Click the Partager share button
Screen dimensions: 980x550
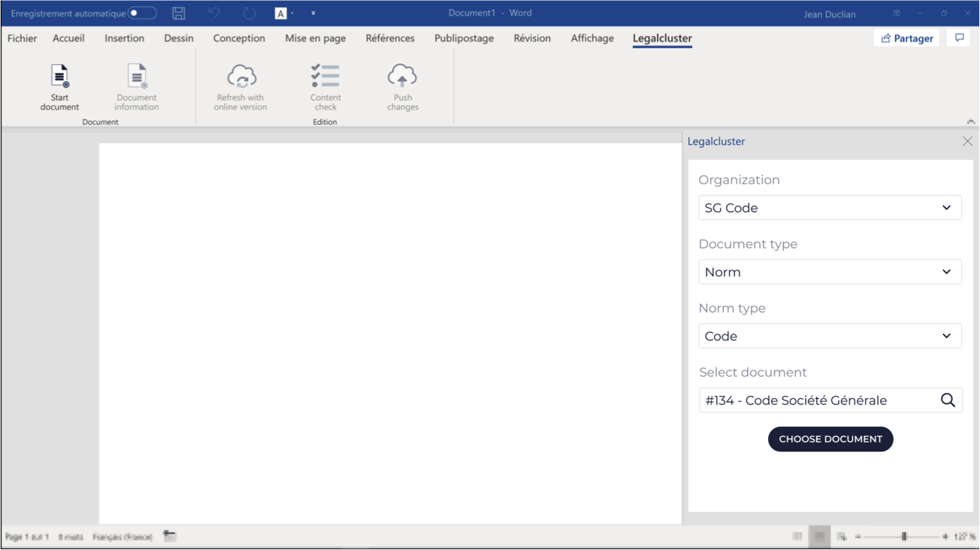pos(907,38)
